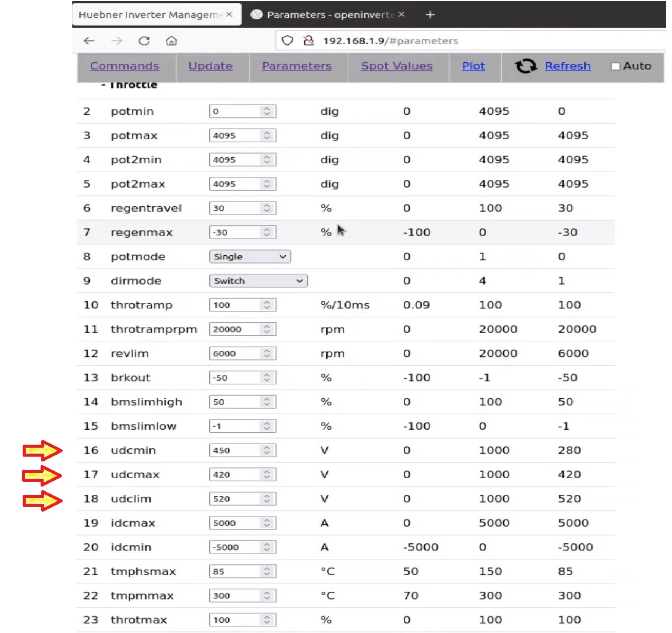This screenshot has height=633, width=672.
Task: Click the shield icon in address bar
Action: (288, 41)
